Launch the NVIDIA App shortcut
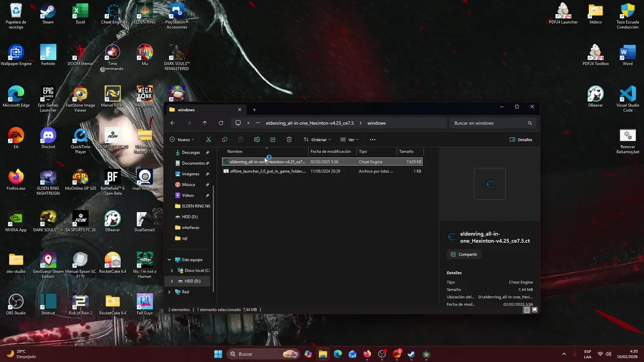This screenshot has height=362, width=644. coord(16,222)
